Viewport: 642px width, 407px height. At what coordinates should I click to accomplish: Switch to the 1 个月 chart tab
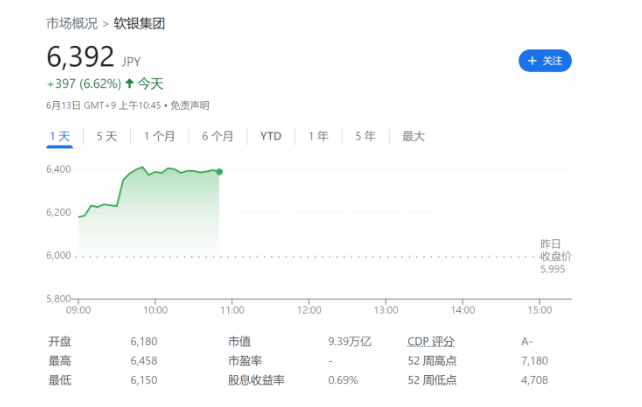coord(160,136)
